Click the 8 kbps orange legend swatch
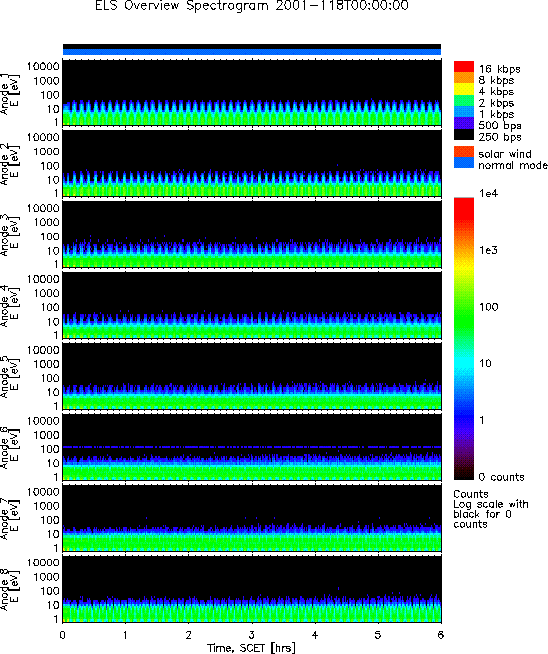 [464, 78]
